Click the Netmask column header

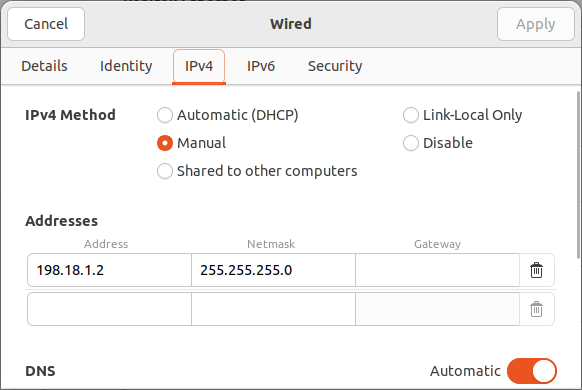pyautogui.click(x=271, y=244)
